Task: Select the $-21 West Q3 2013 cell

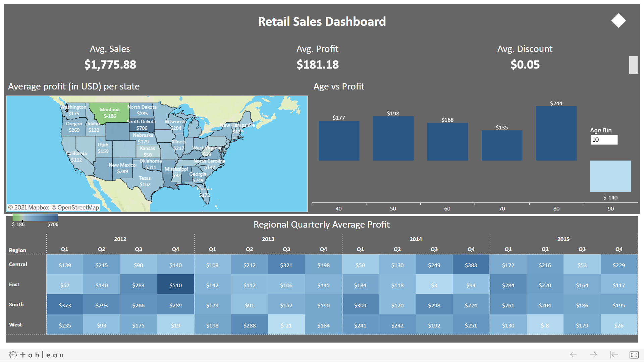Action: [286, 325]
